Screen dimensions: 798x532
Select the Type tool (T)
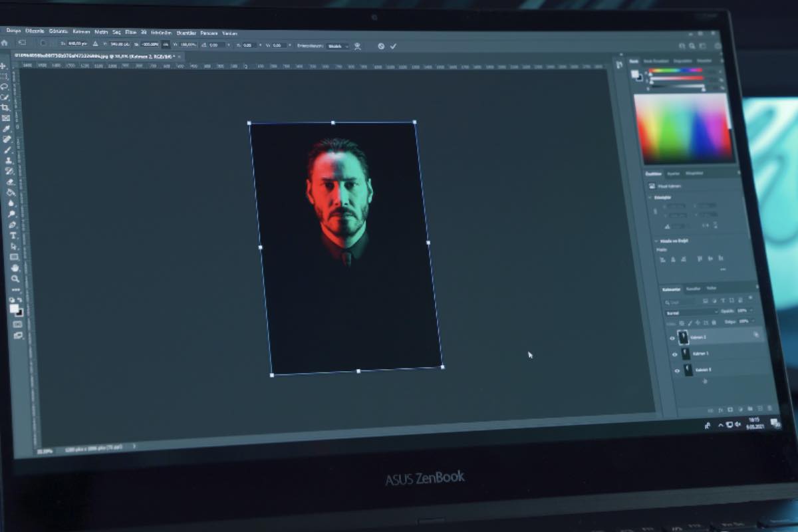(x=13, y=235)
